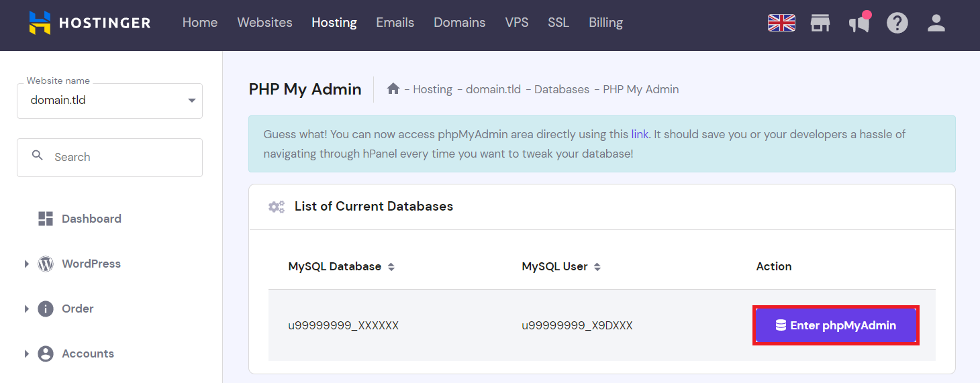
Task: Open the store marketplace icon
Action: 820,23
